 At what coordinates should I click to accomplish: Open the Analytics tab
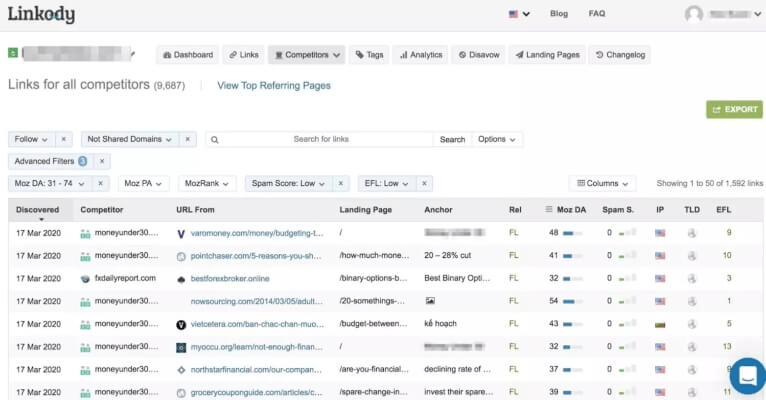(421, 55)
